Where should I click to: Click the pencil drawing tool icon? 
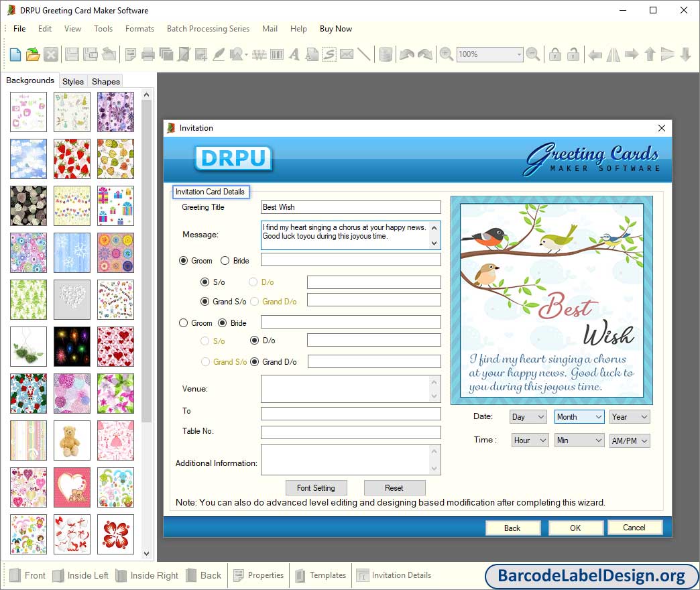click(219, 54)
